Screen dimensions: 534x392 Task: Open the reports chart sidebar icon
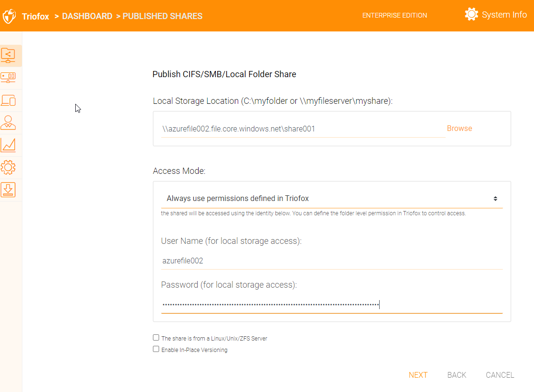point(8,145)
